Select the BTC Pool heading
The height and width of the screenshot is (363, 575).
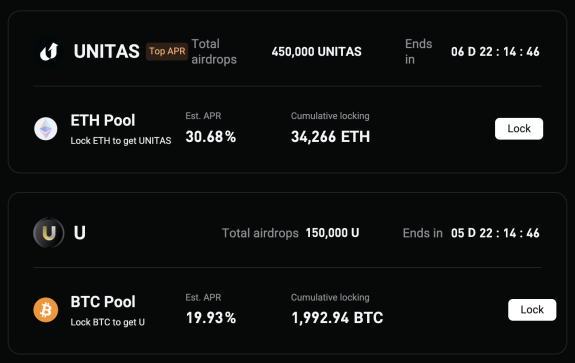tap(103, 302)
